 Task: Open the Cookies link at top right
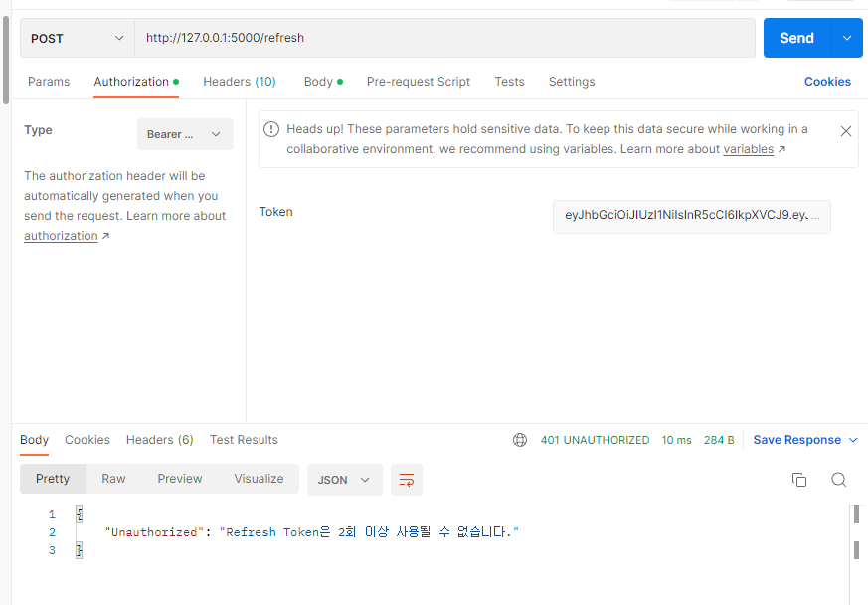(x=827, y=82)
